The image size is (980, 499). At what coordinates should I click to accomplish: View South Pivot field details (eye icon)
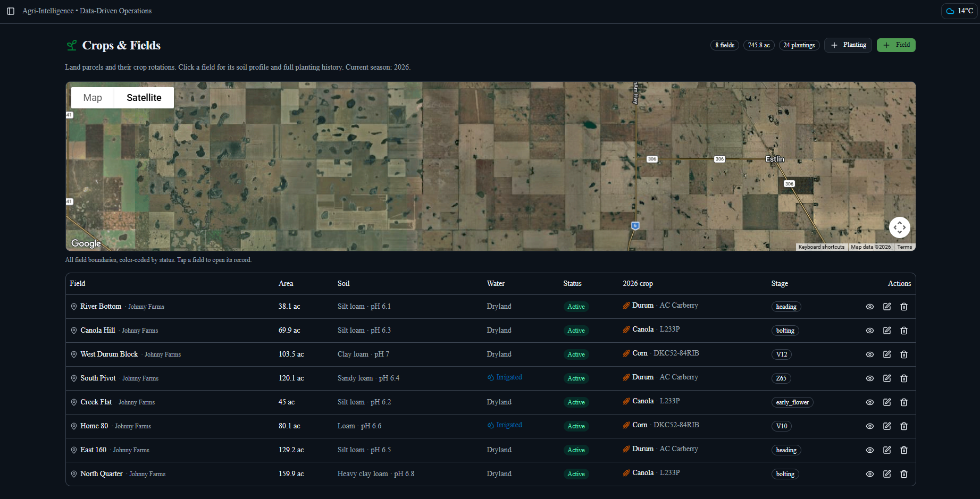(x=870, y=378)
